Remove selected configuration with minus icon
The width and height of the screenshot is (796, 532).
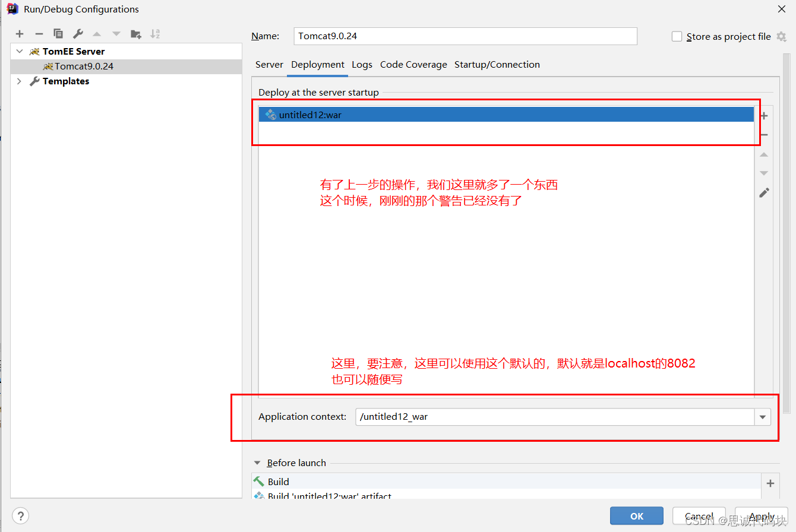(x=39, y=34)
